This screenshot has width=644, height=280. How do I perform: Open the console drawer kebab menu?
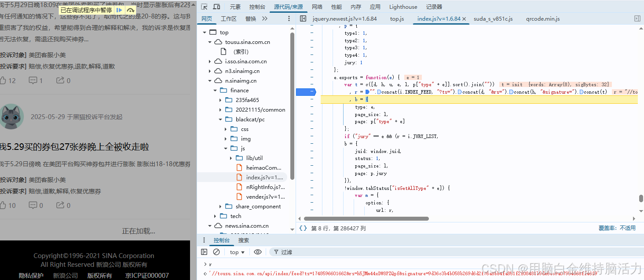(x=204, y=240)
